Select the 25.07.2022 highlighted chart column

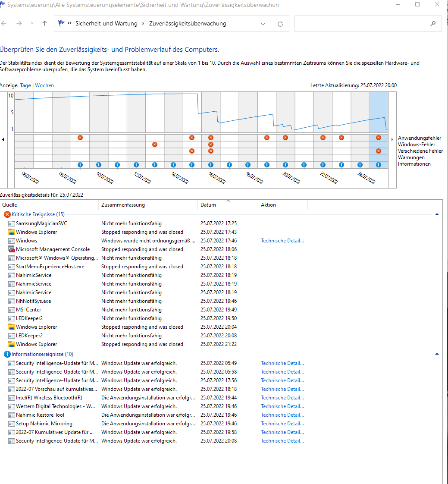click(379, 130)
